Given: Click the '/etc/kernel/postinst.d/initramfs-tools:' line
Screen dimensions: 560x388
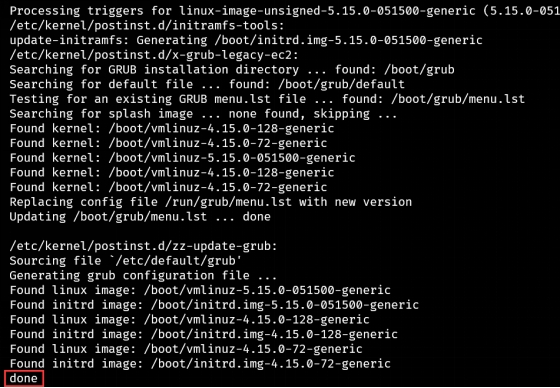Looking at the screenshot, I should pyautogui.click(x=147, y=26).
